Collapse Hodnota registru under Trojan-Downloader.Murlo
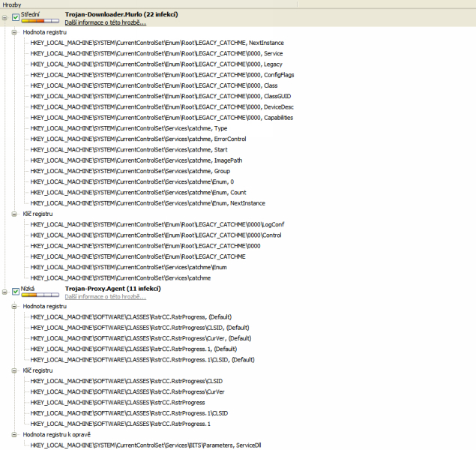 point(14,32)
